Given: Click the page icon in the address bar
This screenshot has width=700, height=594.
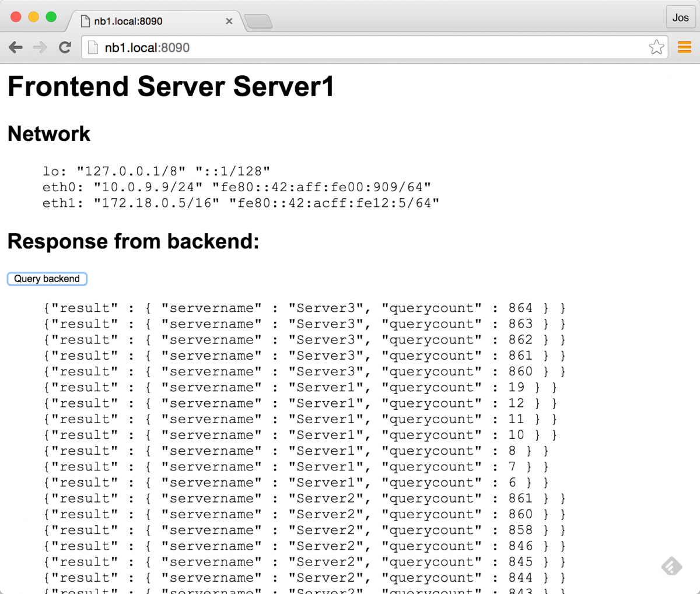Looking at the screenshot, I should click(x=93, y=47).
